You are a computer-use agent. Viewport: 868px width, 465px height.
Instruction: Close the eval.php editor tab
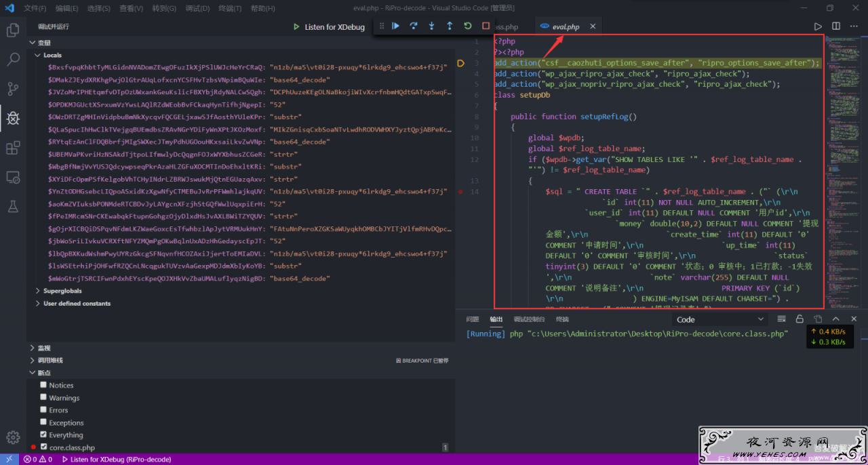point(592,26)
